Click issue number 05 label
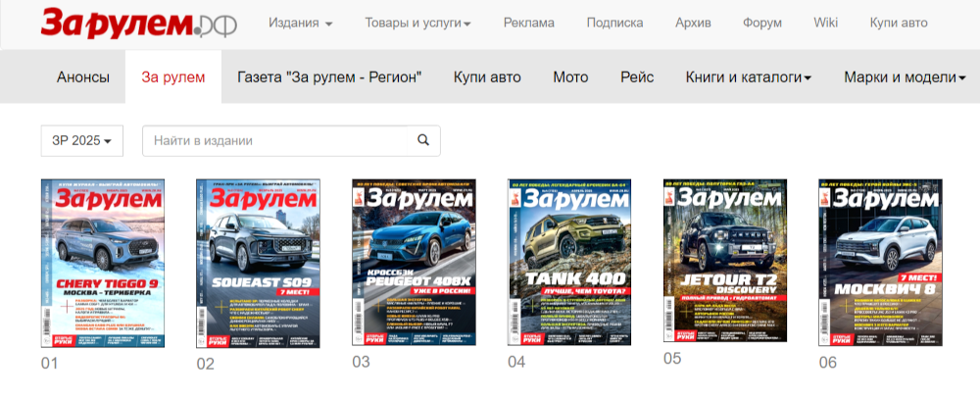The image size is (980, 399). (x=672, y=359)
